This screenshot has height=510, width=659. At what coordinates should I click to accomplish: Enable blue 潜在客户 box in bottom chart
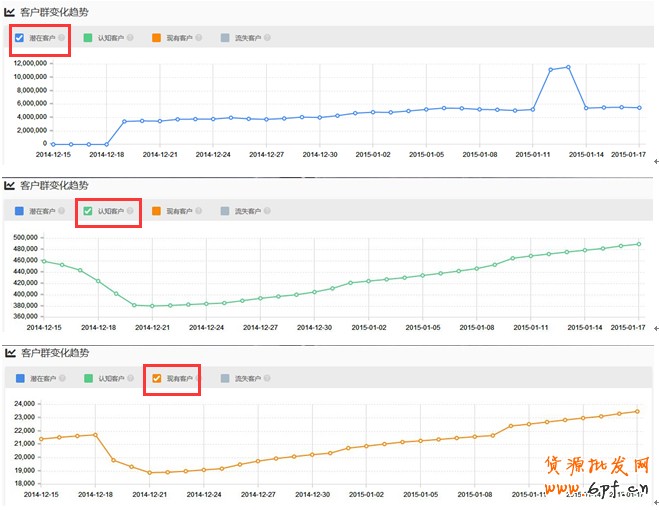tap(20, 379)
